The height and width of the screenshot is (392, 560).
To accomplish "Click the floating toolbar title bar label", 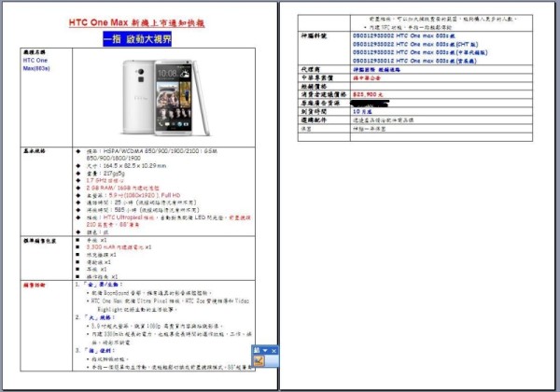I will (256, 351).
